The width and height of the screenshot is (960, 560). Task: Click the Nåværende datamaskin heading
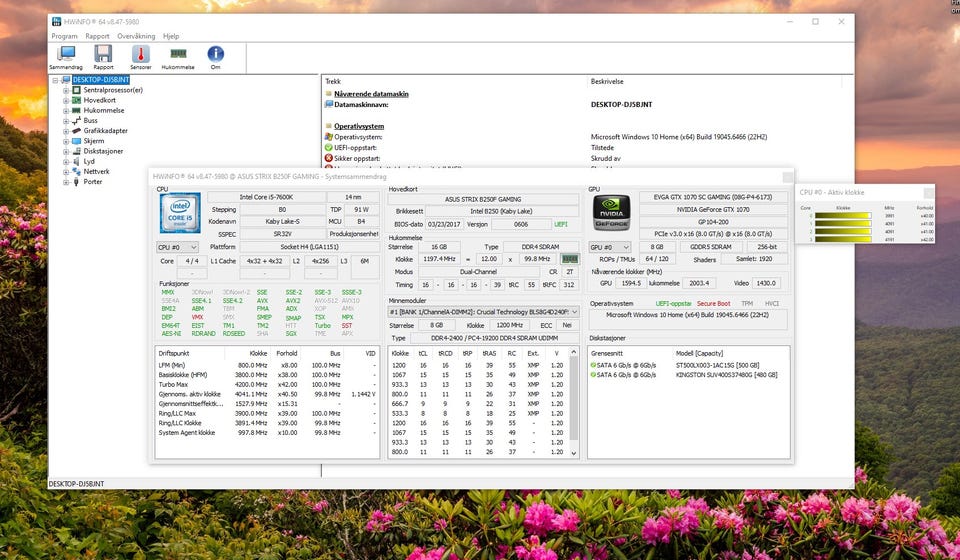click(x=371, y=94)
